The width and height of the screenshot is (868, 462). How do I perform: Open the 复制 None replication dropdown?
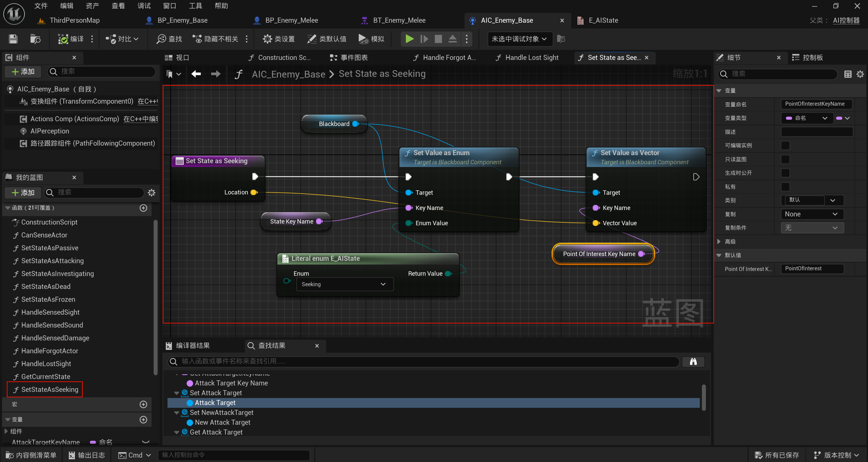click(x=812, y=214)
